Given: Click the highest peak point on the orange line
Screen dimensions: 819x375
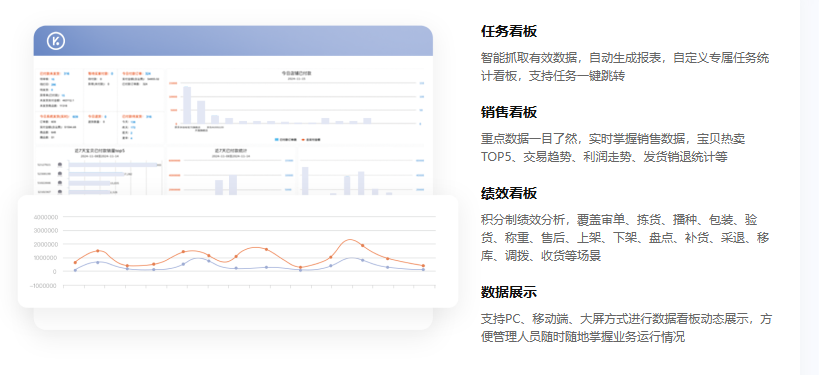Looking at the screenshot, I should [x=350, y=240].
